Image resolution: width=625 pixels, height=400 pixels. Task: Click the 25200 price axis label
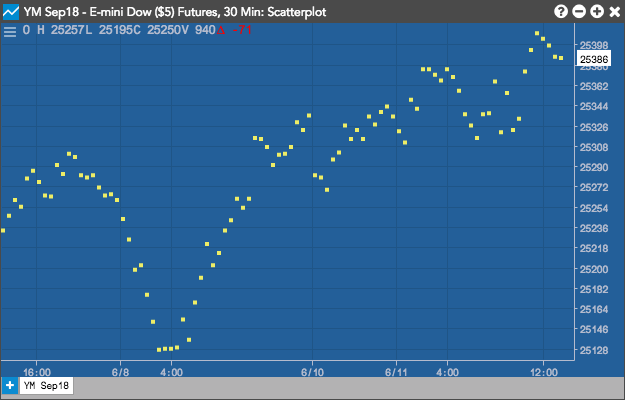[594, 269]
